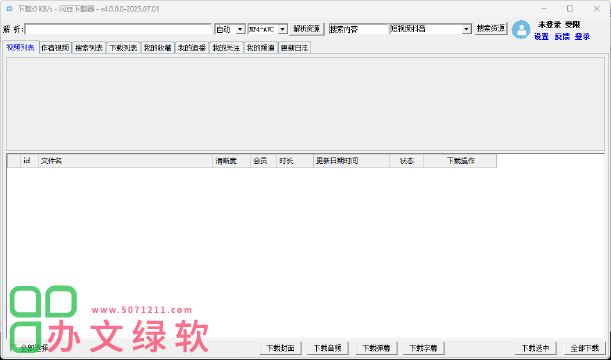
Task: Focus the 搜索内容 input field
Action: click(359, 29)
